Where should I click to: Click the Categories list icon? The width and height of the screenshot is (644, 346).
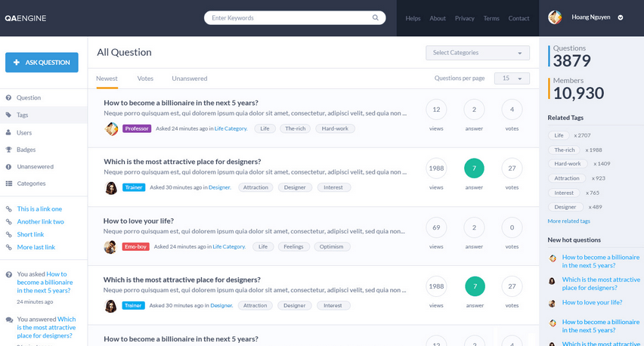(8, 184)
